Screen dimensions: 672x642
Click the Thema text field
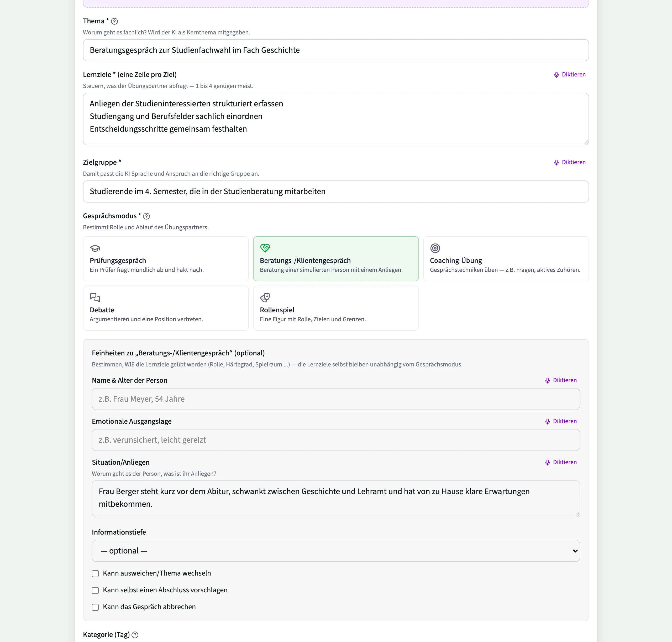pyautogui.click(x=336, y=50)
